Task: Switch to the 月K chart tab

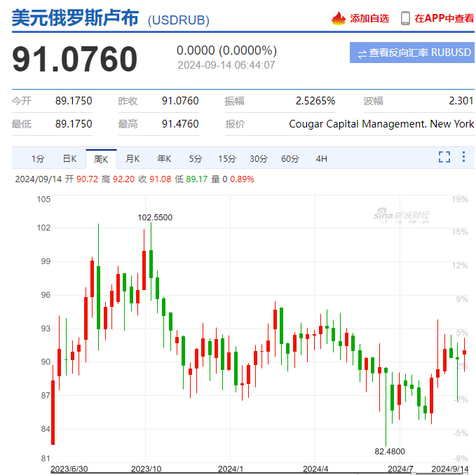Action: click(132, 158)
